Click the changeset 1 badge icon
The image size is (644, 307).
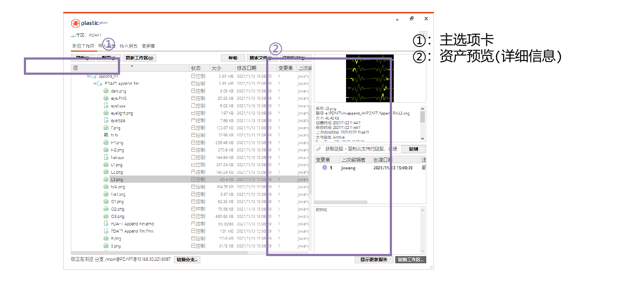click(x=325, y=168)
